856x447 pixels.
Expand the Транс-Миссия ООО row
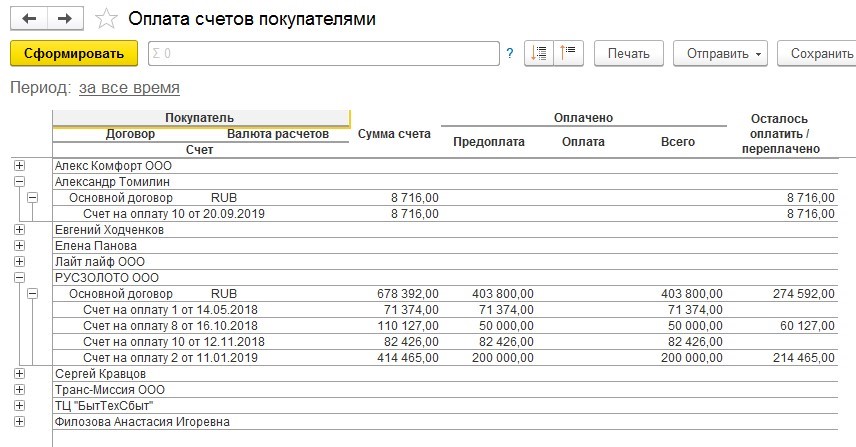coord(19,390)
